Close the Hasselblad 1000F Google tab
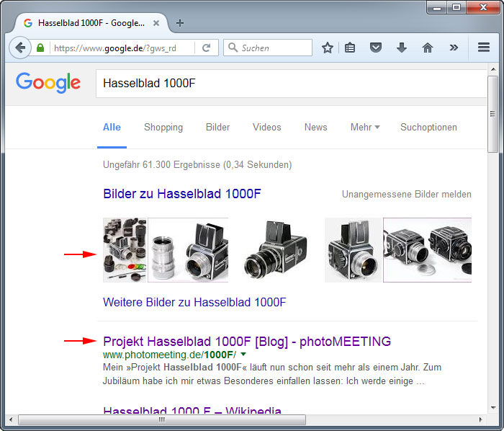The height and width of the screenshot is (431, 504). tap(156, 23)
